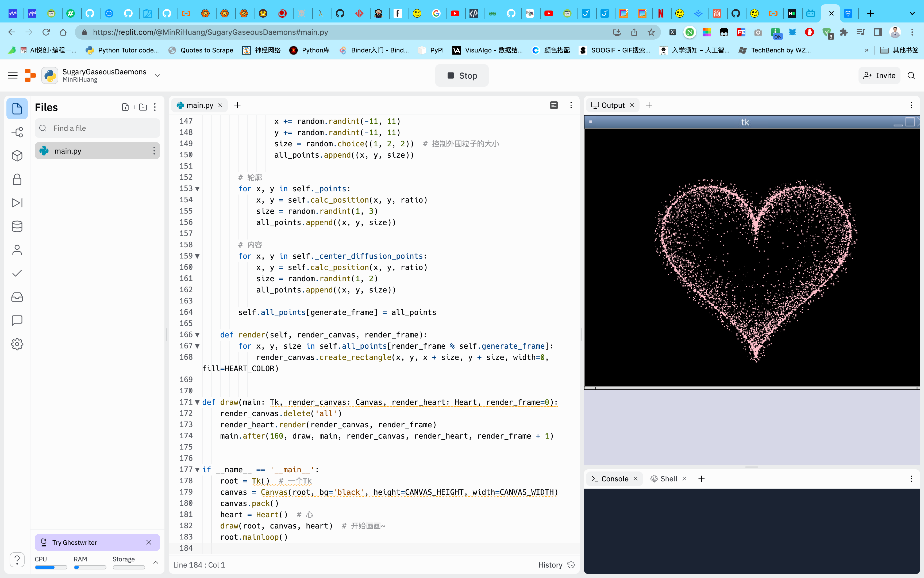
Task: Close the Shell tab
Action: pyautogui.click(x=684, y=479)
